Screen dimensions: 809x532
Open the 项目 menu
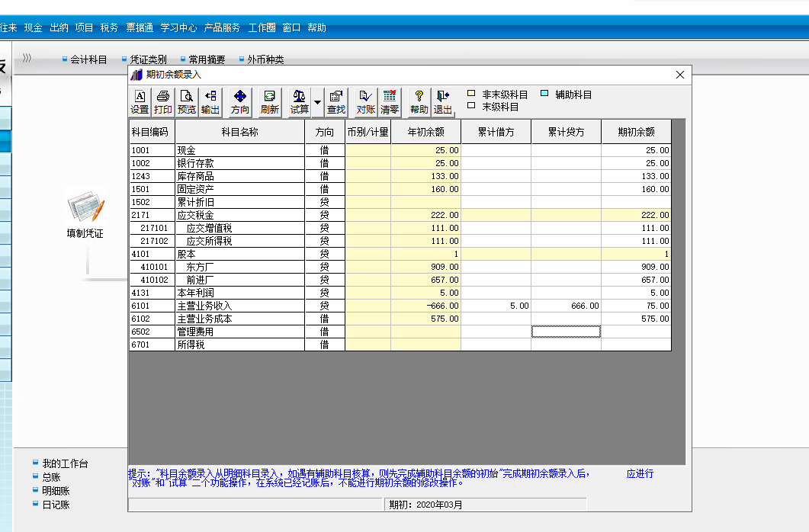pos(84,28)
